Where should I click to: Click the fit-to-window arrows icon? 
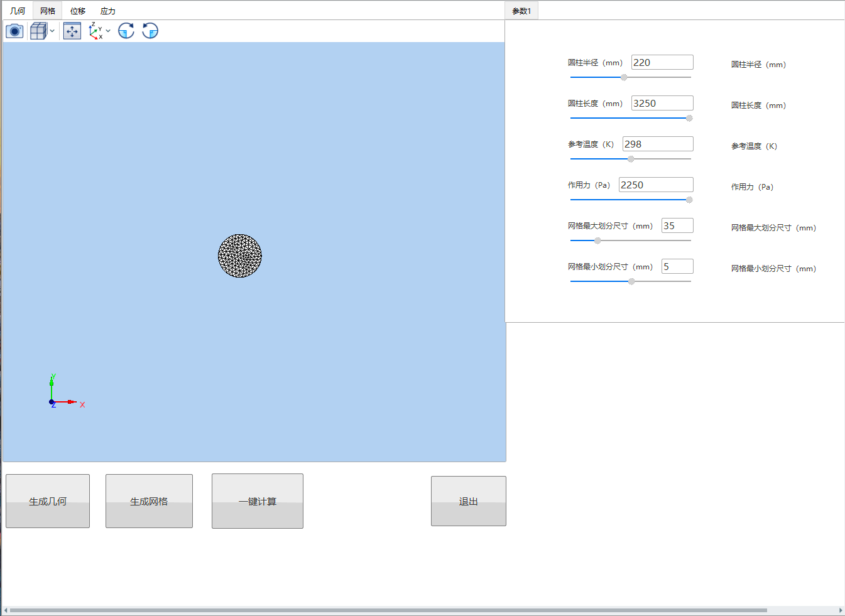(72, 31)
